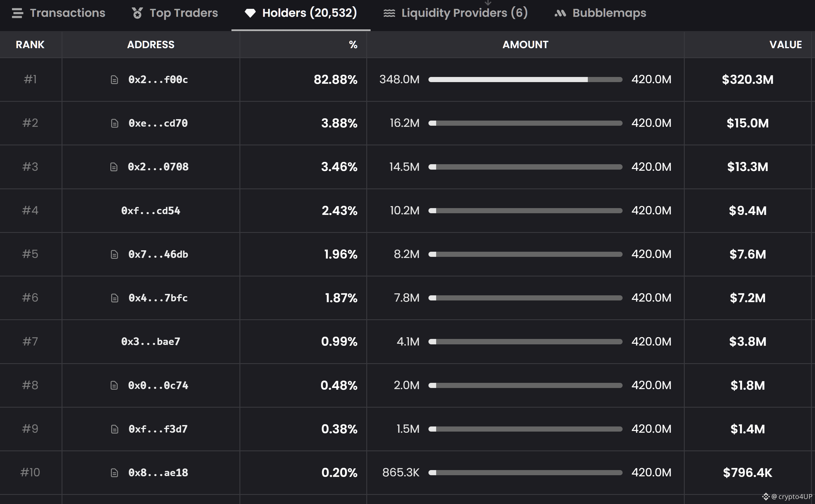Click the document icon next to 0x7...46db
This screenshot has width=815, height=504.
coord(114,255)
